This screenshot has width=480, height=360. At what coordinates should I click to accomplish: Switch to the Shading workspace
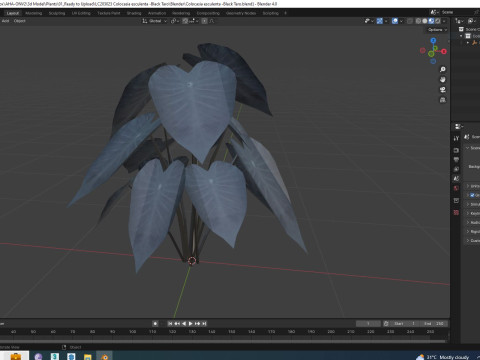(x=134, y=13)
